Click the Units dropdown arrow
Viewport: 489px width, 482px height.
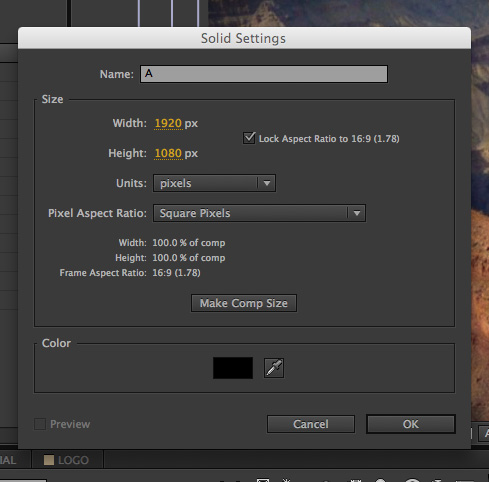tap(267, 183)
